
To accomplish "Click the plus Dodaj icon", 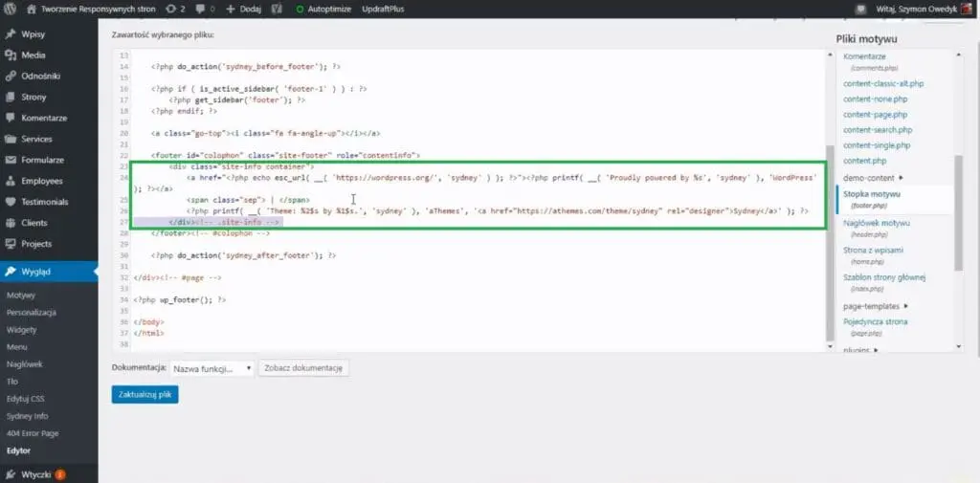I will click(230, 10).
